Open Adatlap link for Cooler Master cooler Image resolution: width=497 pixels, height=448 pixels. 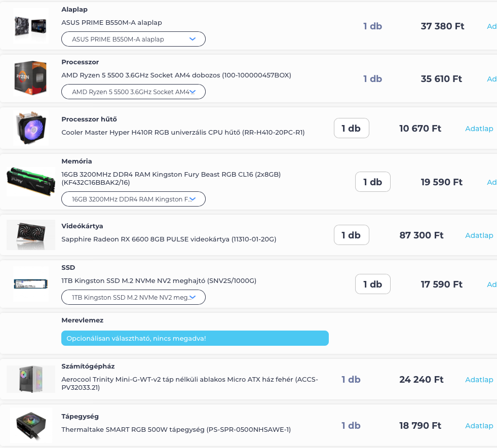(x=479, y=129)
